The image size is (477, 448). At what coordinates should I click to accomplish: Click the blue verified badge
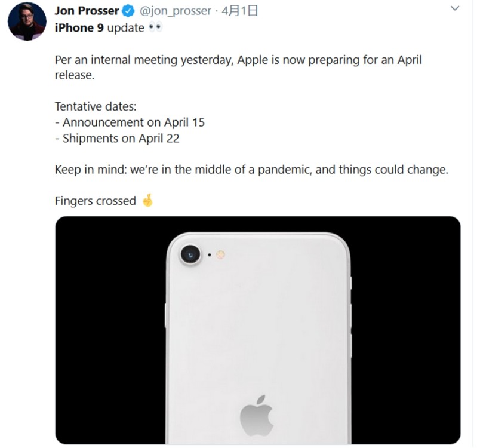[x=128, y=11]
